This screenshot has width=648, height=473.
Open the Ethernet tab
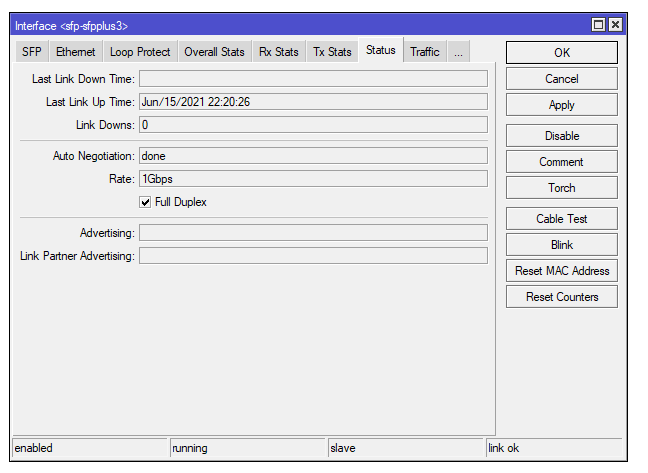pyautogui.click(x=76, y=52)
